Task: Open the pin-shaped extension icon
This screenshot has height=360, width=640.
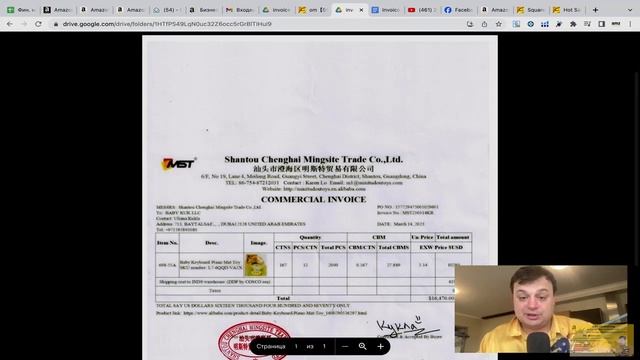Action: point(559,24)
